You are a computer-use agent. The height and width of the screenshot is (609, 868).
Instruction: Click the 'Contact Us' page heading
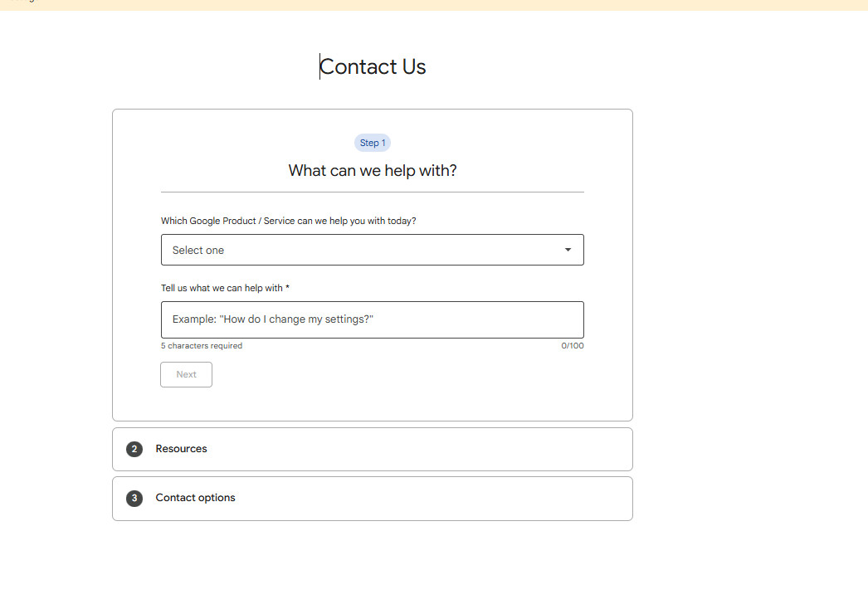(373, 67)
